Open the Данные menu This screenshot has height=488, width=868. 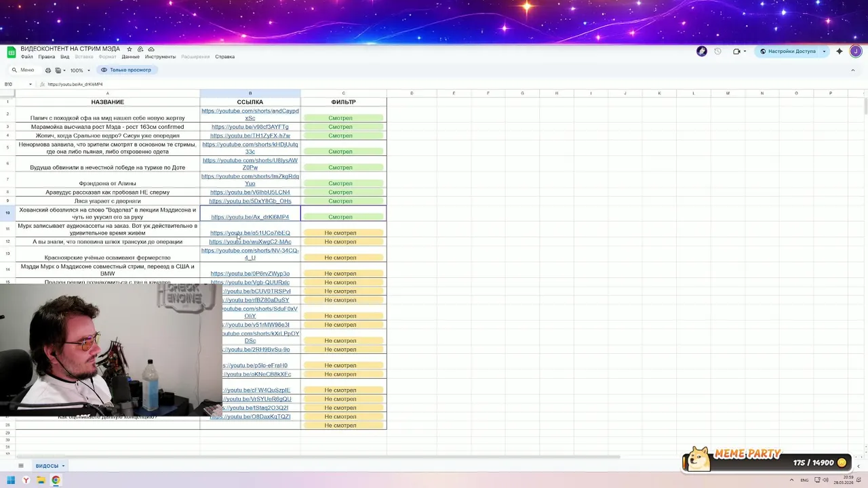131,57
